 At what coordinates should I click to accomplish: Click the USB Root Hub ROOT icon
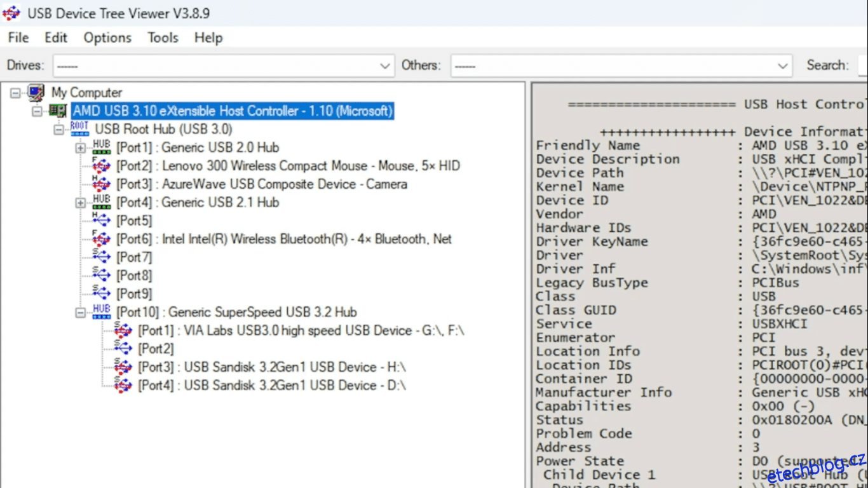click(x=79, y=129)
